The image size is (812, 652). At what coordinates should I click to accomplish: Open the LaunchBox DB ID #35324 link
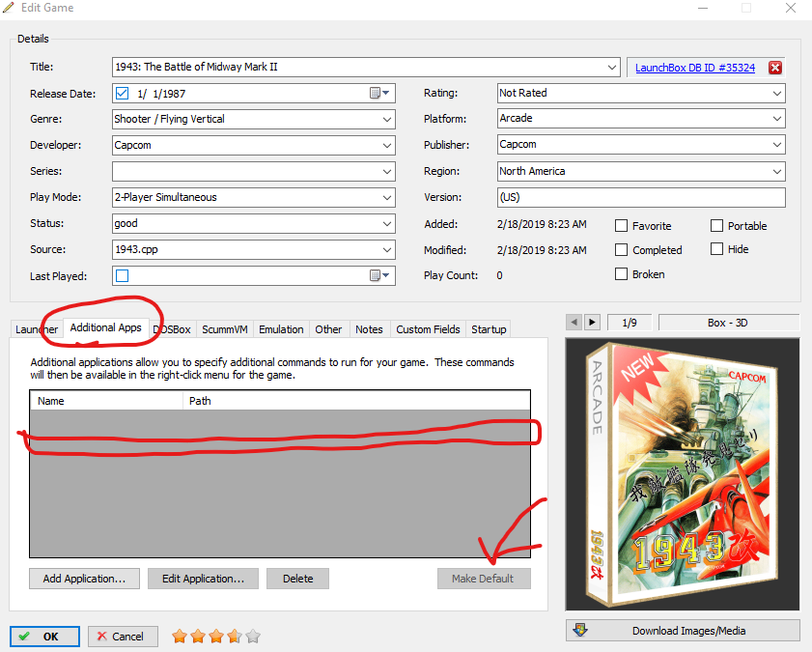[x=695, y=68]
